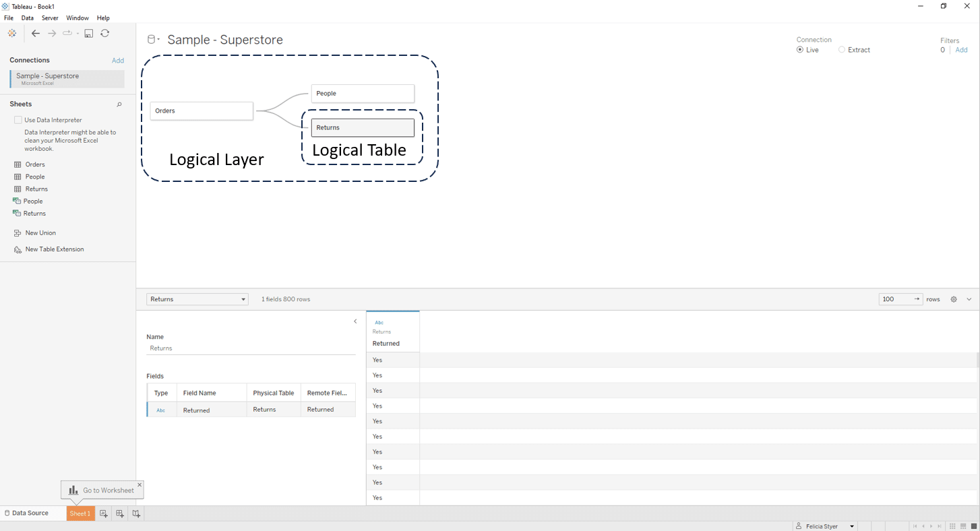Select the People sheet with grid icon

(18, 177)
